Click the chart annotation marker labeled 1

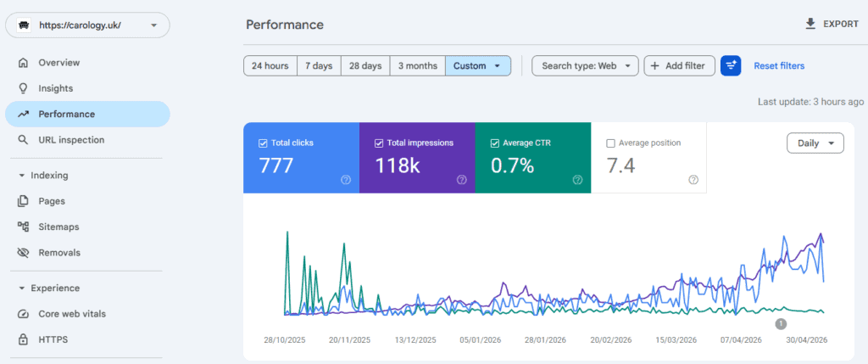coord(781,323)
